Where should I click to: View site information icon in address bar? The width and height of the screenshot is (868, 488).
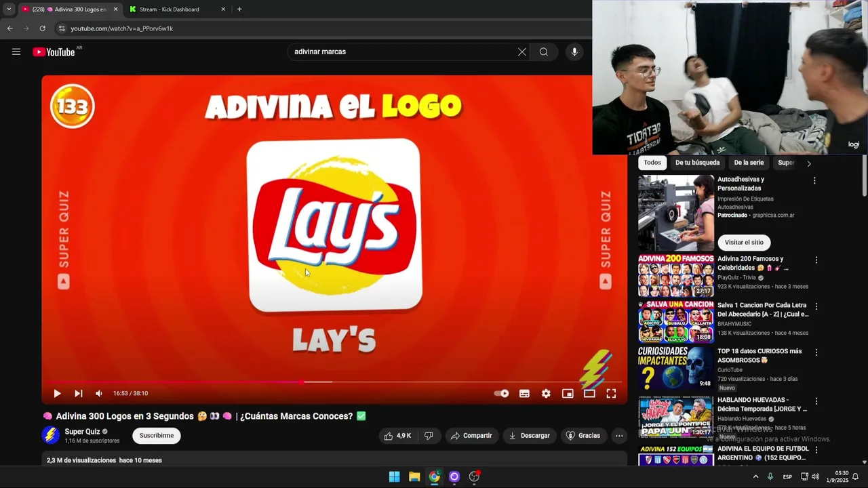coord(62,28)
